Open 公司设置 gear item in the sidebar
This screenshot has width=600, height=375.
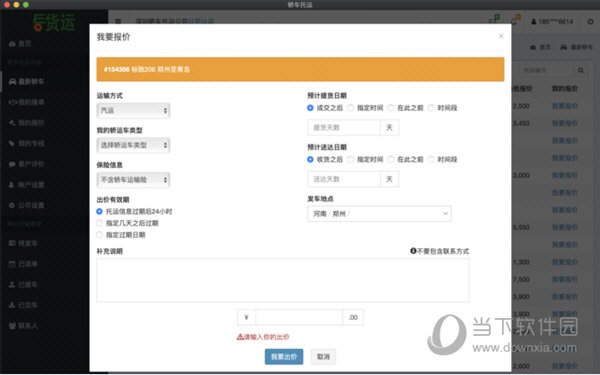click(x=26, y=205)
